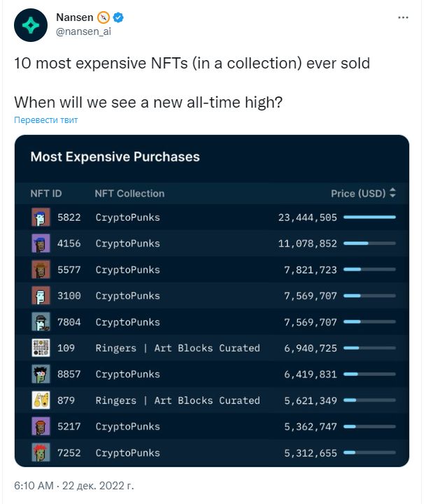Select the row for CryptoPunks 3100
Image resolution: width=426 pixels, height=504 pixels.
(x=212, y=296)
